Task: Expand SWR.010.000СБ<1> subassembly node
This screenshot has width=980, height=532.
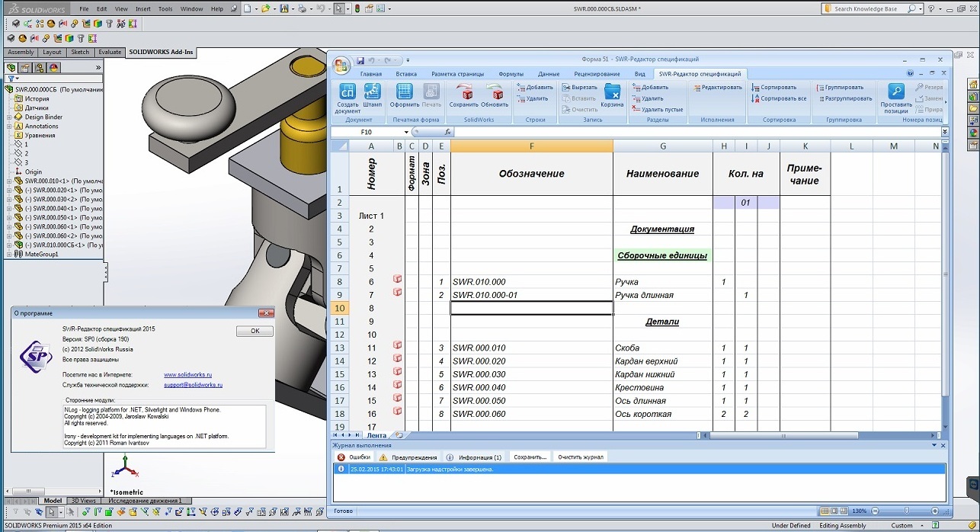Action: point(9,245)
